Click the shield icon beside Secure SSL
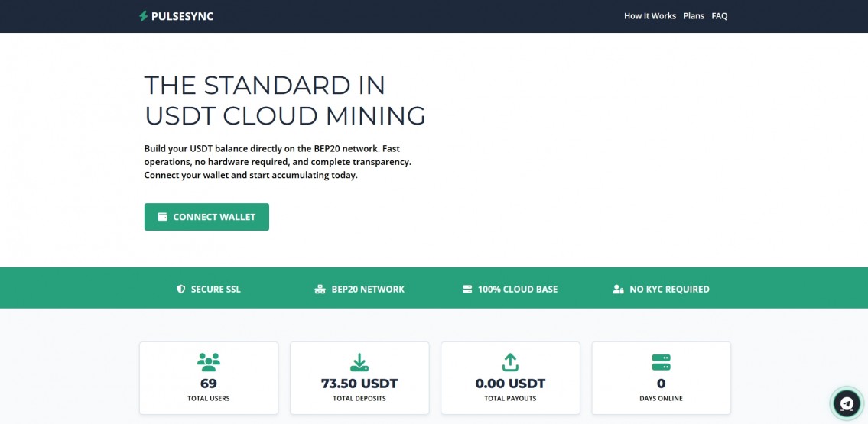Image resolution: width=868 pixels, height=424 pixels. [181, 290]
